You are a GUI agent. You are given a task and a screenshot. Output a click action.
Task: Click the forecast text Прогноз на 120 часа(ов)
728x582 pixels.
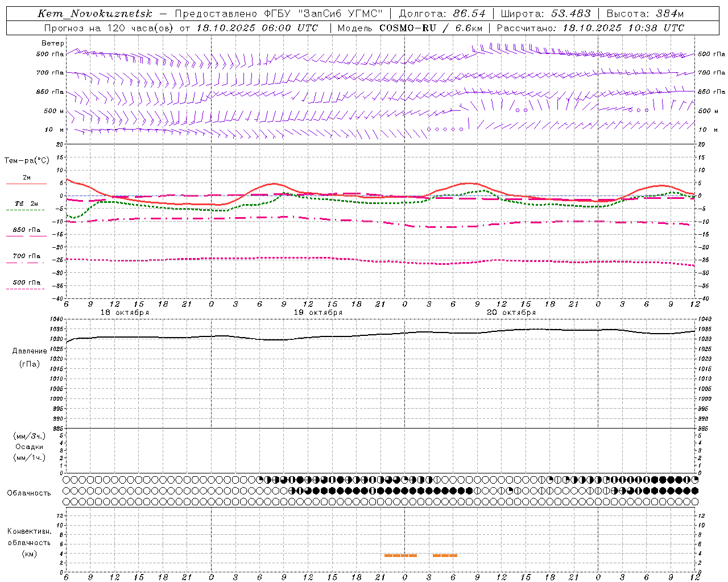109,28
